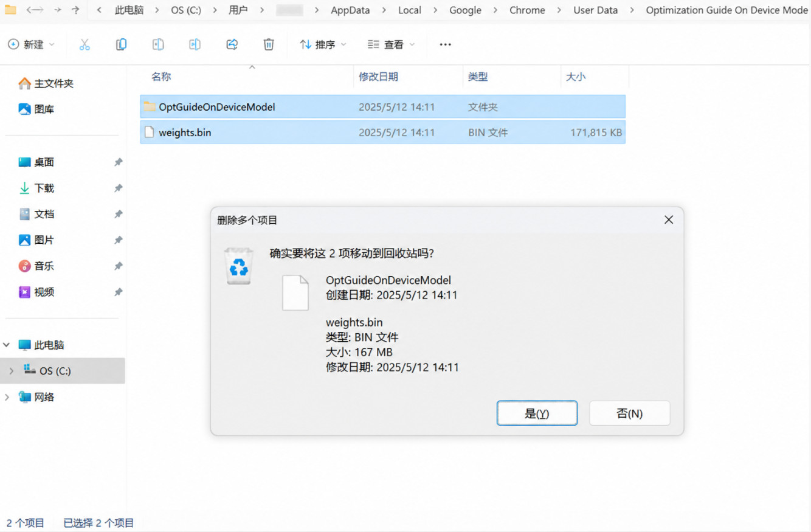811x532 pixels.
Task: Click OS (C:) in the address breadcrumb
Action: (186, 10)
